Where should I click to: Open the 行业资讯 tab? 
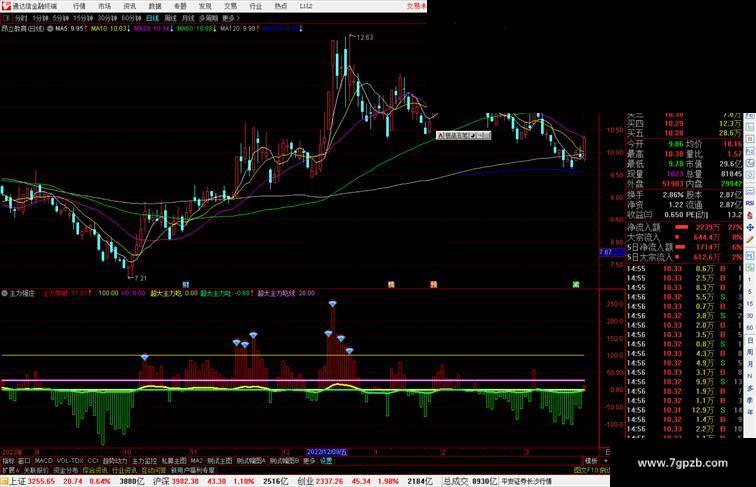pyautogui.click(x=124, y=470)
